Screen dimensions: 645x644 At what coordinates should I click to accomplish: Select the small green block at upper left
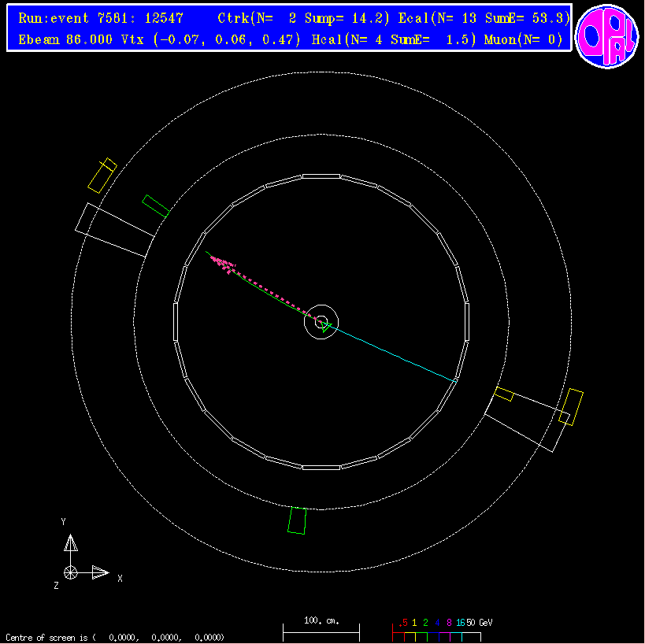coord(156,206)
